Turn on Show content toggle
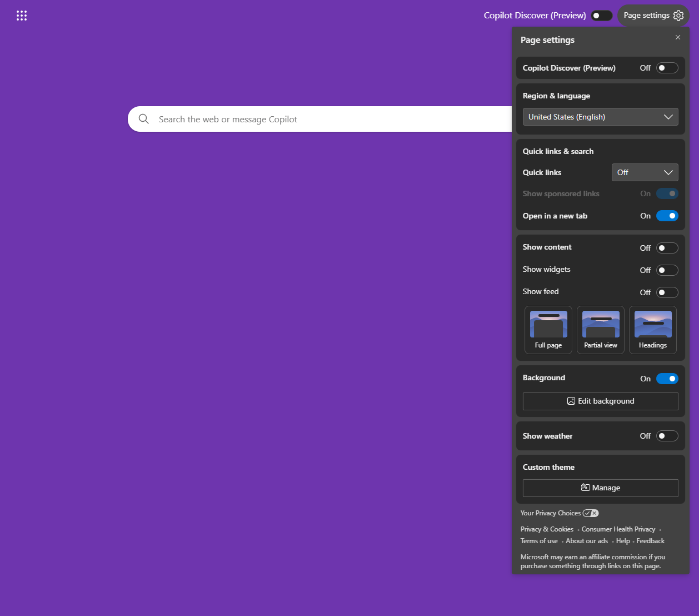Screen dimensions: 699x616 tap(667, 248)
